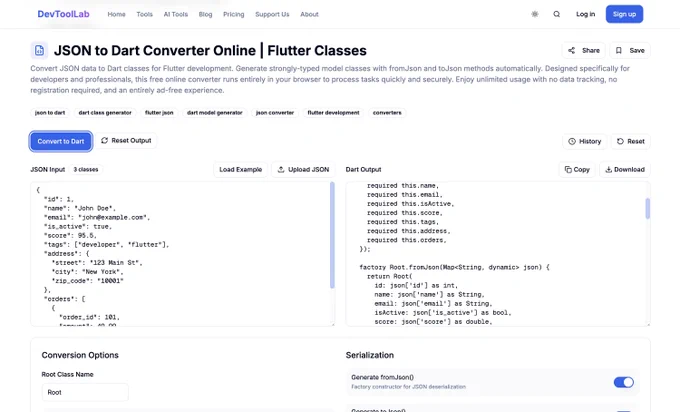680x412 pixels.
Task: Open the Blog nav item
Action: [x=206, y=14]
